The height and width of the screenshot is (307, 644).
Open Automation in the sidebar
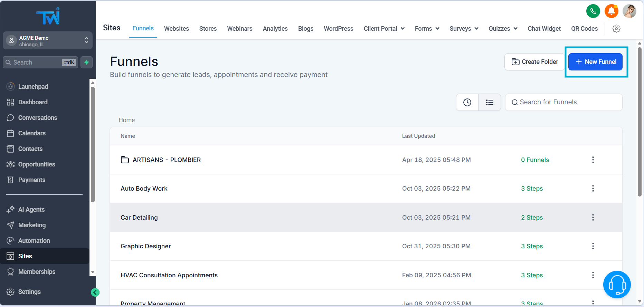[34, 241]
